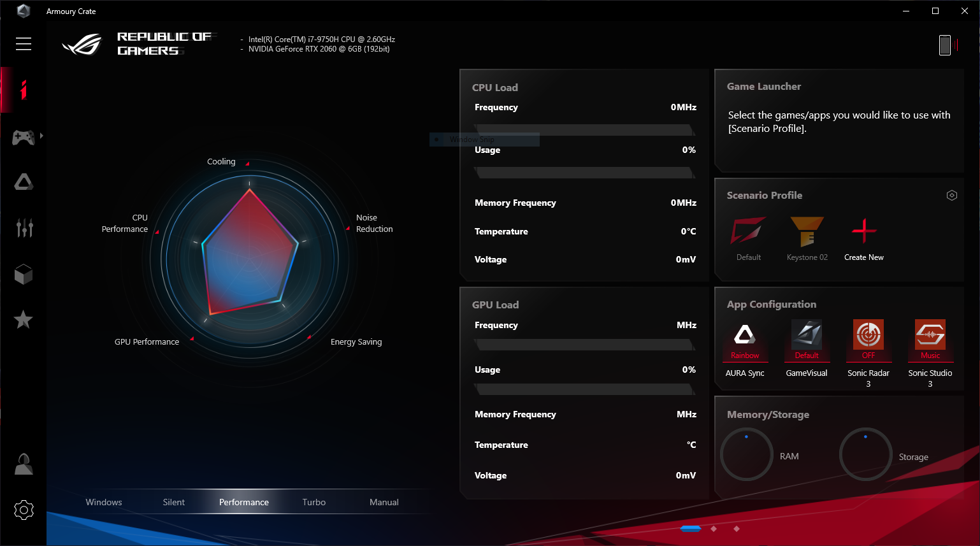Select the Performance fan mode
The width and height of the screenshot is (980, 546).
click(244, 502)
